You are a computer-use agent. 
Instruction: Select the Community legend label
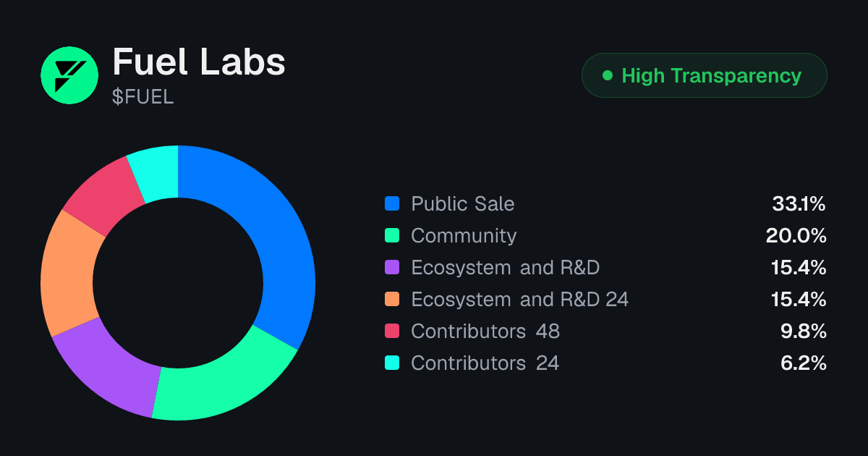point(464,236)
